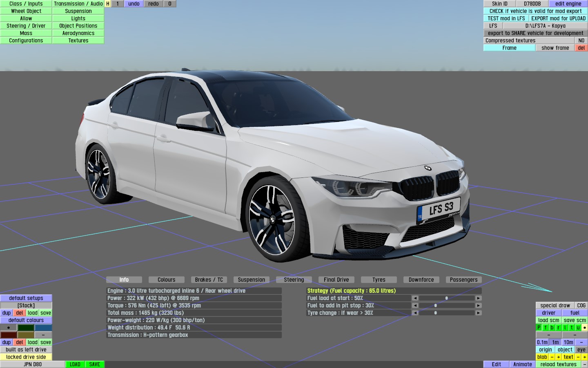Image resolution: width=588 pixels, height=368 pixels.
Task: Click the minus button next to 10m
Action: (581, 342)
